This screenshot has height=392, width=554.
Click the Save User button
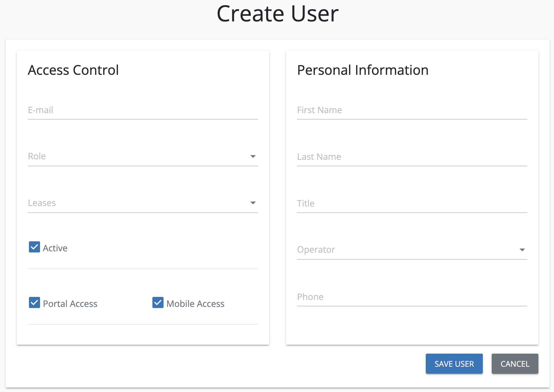454,364
